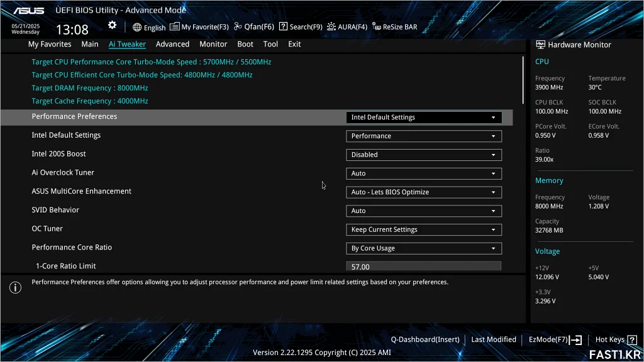Click the ASUS logo
Screen dimensions: 644x362
point(28,11)
